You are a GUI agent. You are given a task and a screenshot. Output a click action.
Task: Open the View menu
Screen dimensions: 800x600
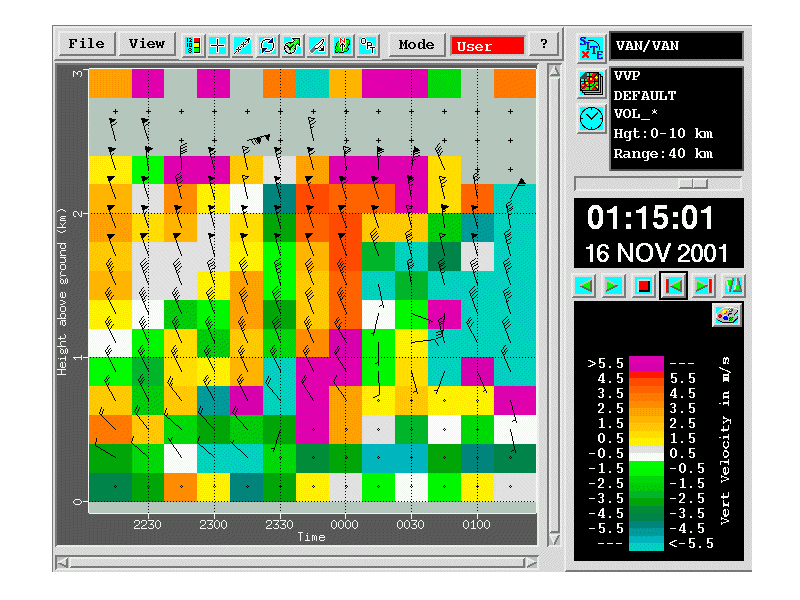pyautogui.click(x=146, y=44)
